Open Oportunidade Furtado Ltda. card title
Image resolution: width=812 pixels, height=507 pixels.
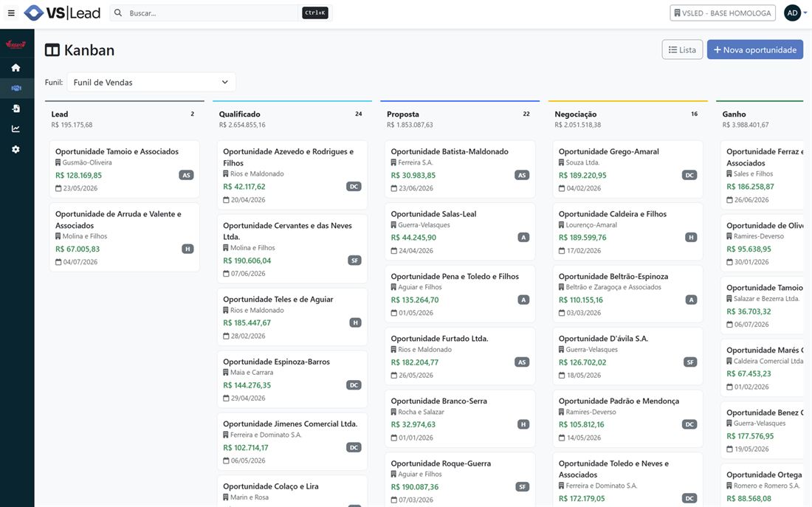(x=440, y=339)
